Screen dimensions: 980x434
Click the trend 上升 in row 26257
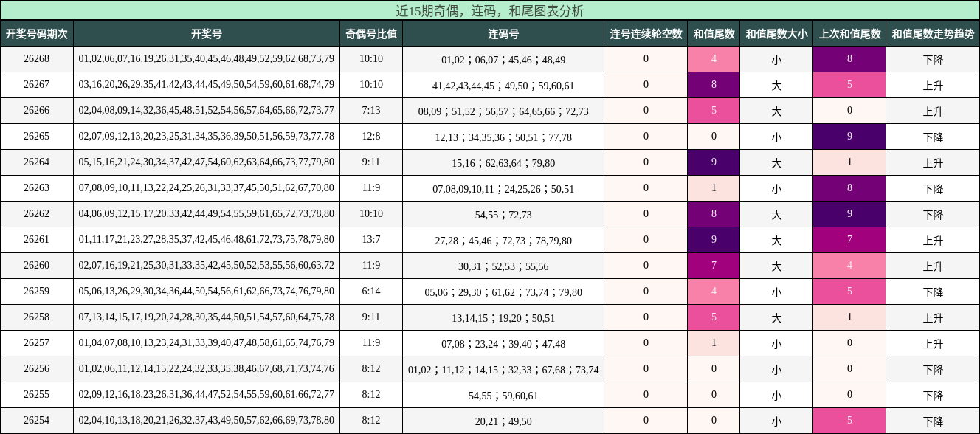[933, 344]
